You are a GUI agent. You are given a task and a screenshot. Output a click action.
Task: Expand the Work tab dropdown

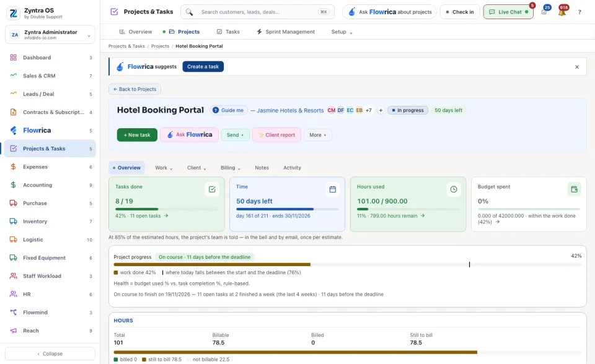pyautogui.click(x=164, y=168)
